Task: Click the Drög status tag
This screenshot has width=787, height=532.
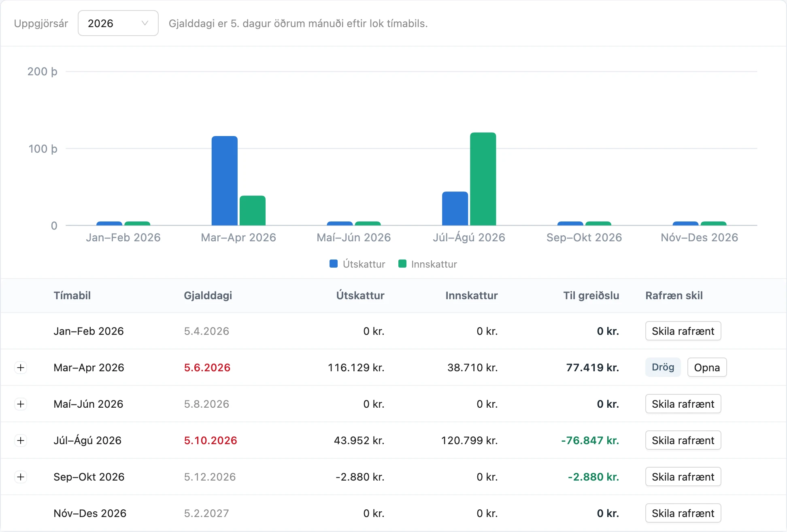Action: coord(663,367)
